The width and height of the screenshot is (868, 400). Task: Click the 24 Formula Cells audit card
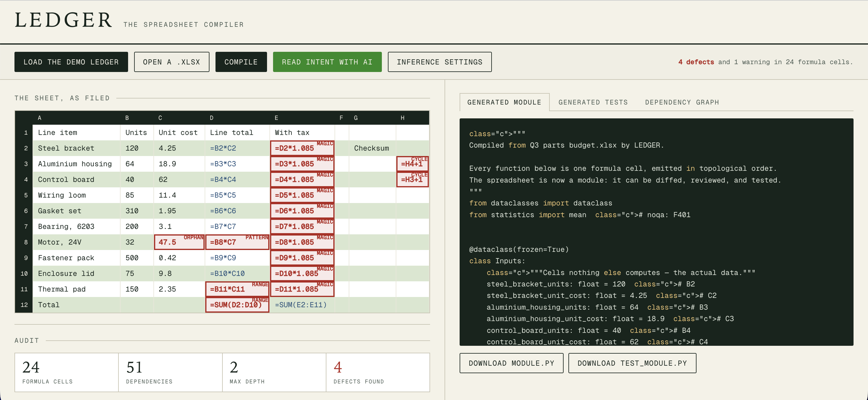tap(66, 372)
